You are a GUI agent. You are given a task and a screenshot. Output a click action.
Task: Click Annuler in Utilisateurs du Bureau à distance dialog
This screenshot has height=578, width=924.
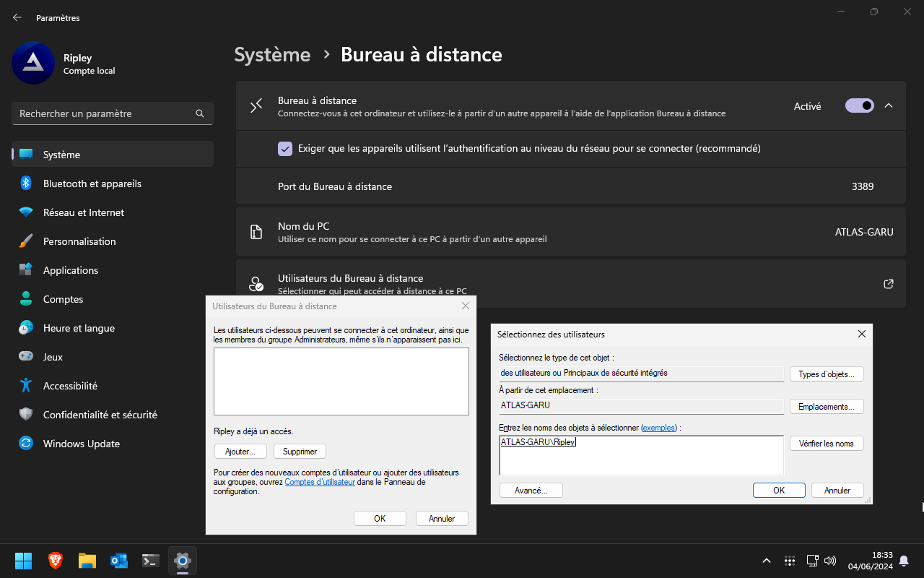(x=442, y=519)
